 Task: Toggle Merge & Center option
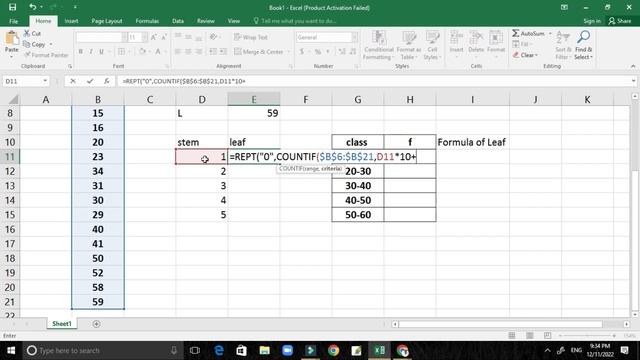[259, 52]
